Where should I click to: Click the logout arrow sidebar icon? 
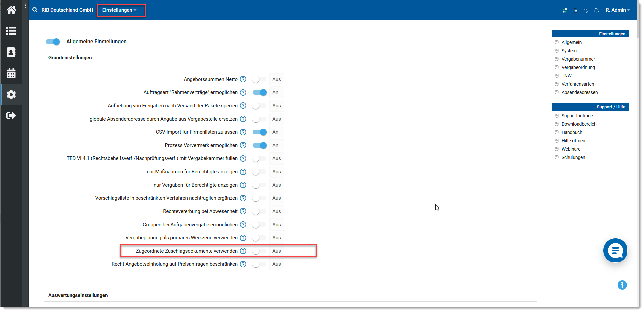point(11,116)
